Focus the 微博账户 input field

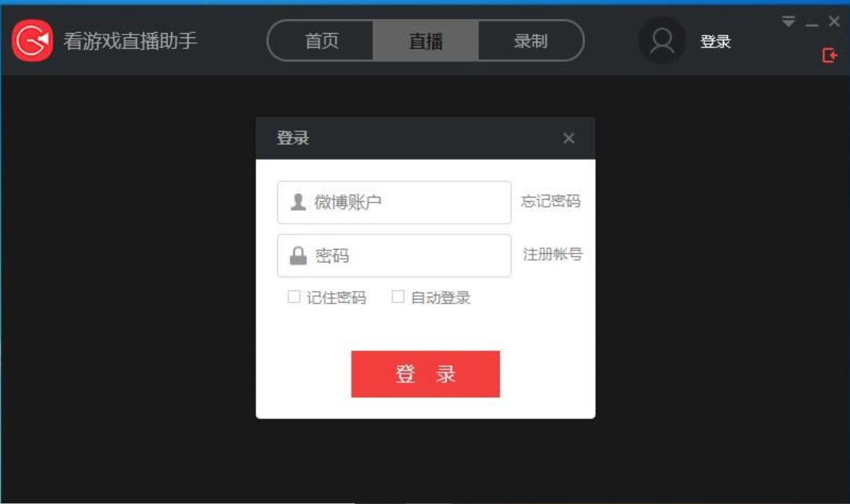[x=394, y=202]
